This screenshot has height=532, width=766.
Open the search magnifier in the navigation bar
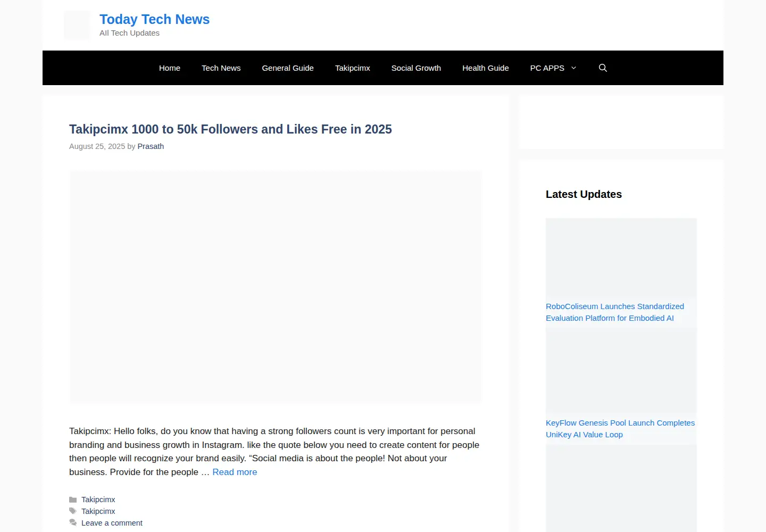603,68
